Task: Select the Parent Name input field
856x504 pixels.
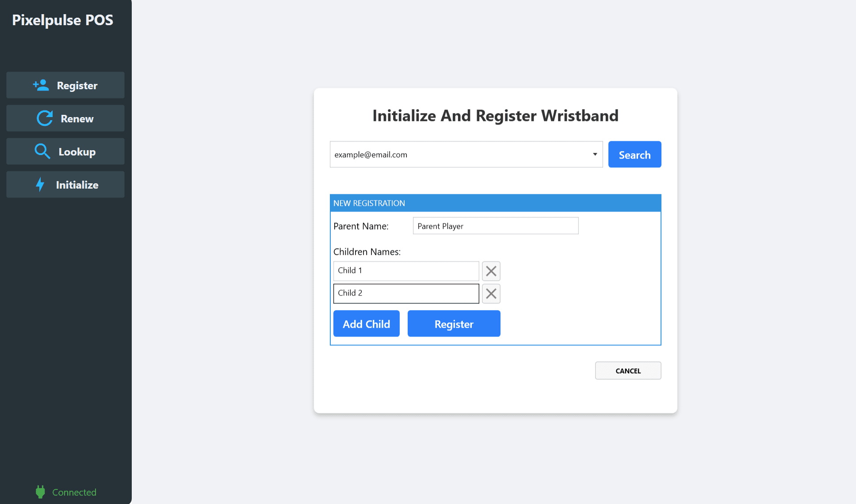Action: pyautogui.click(x=495, y=226)
